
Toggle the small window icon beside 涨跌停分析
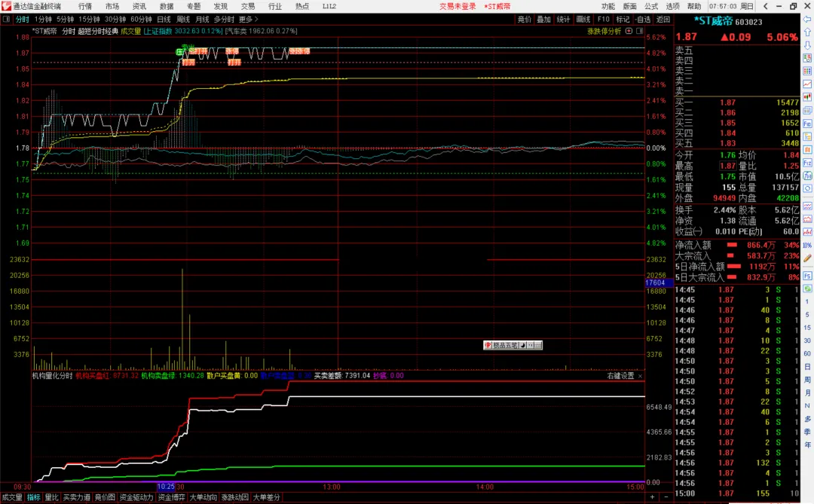coord(640,31)
